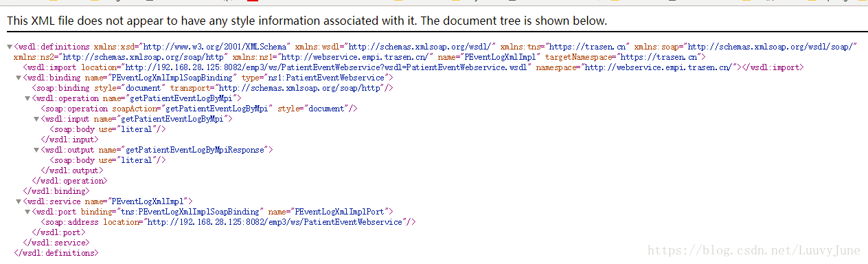The image size is (868, 264).
Task: Click the closing </wsdl:service> tag
Action: point(56,243)
